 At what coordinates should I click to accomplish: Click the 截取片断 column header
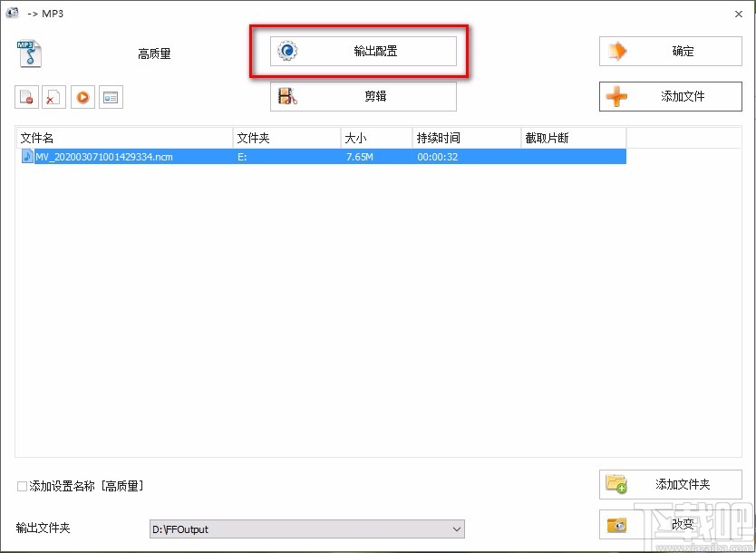pyautogui.click(x=548, y=137)
